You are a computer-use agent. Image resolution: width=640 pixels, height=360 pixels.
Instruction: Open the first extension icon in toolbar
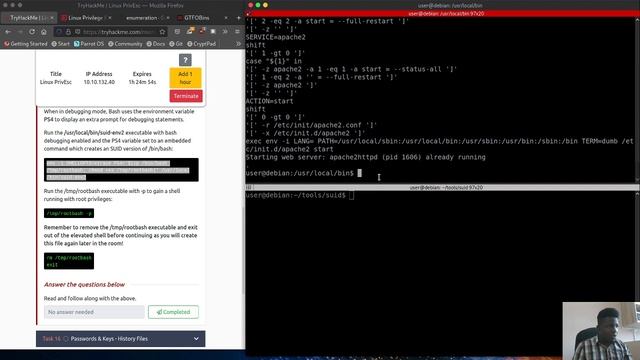click(190, 31)
